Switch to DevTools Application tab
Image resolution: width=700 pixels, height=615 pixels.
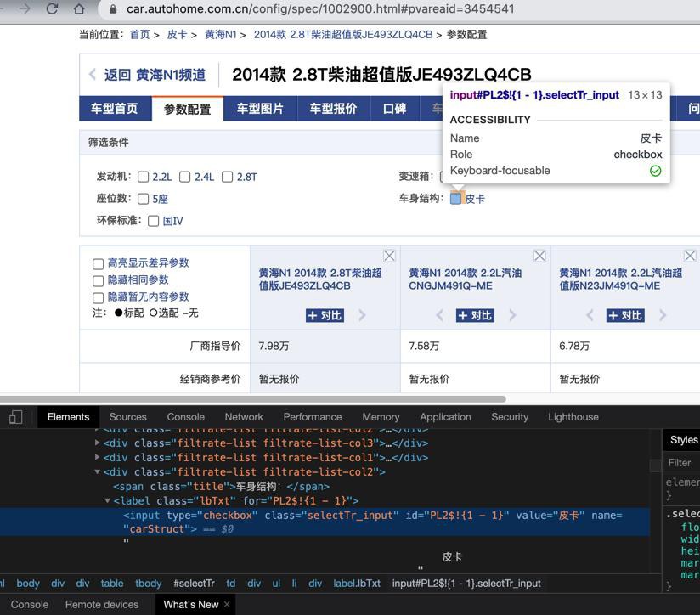click(x=445, y=417)
